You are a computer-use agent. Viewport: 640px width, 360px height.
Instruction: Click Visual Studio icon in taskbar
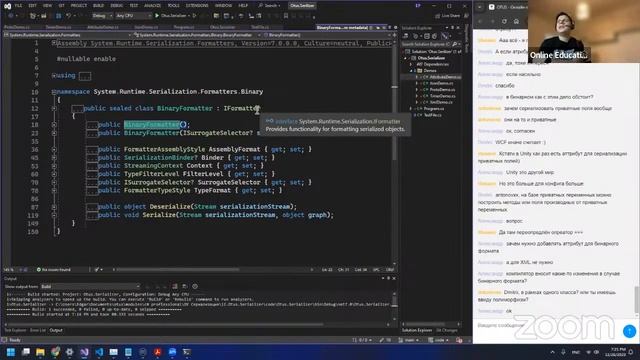84,352
